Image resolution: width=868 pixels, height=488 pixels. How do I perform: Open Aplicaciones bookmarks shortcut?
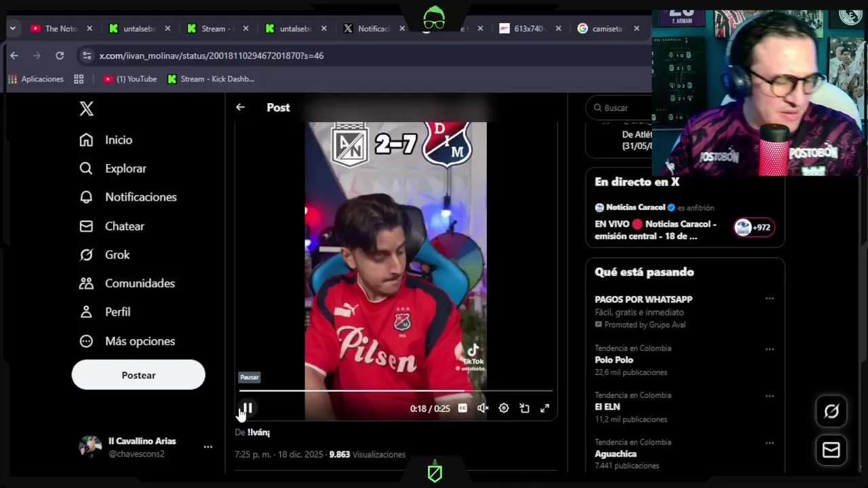[36, 79]
